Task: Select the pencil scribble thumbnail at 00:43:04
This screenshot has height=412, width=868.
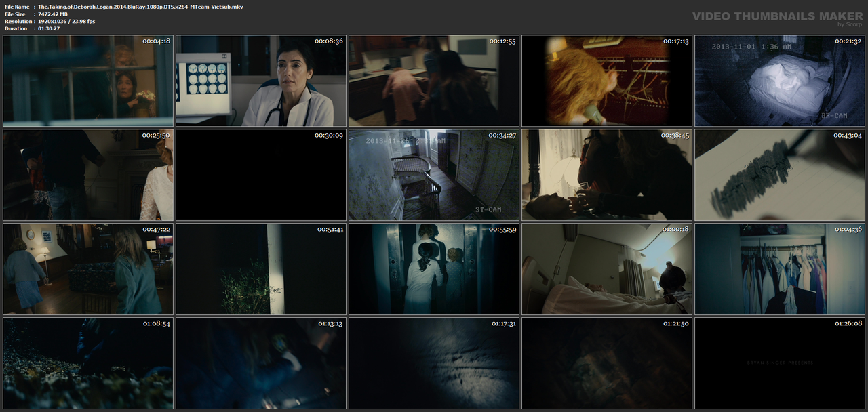Action: click(780, 175)
